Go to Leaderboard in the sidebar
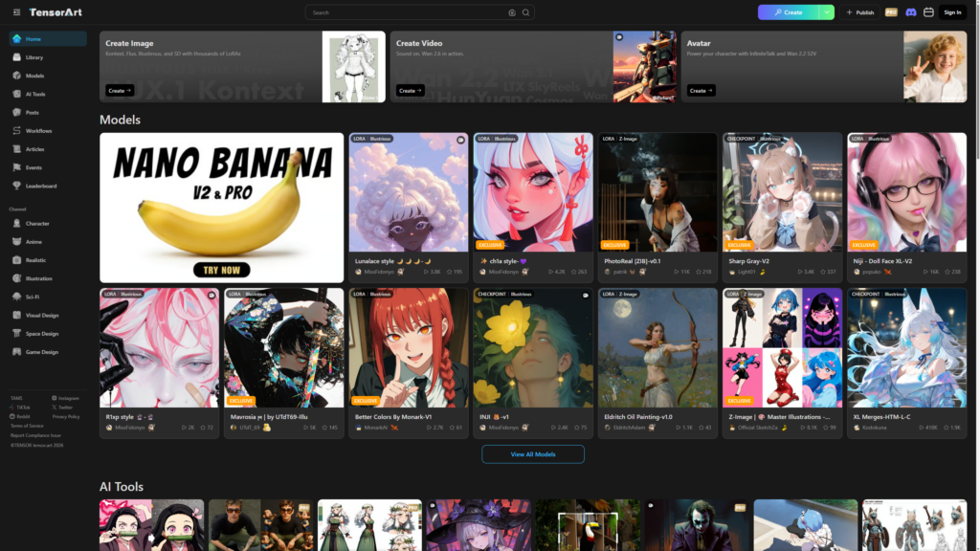 (41, 186)
